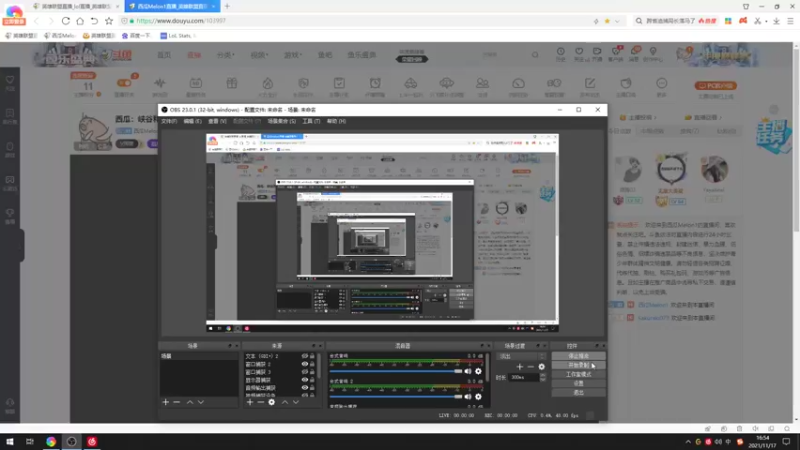Toggle visibility of 窗口捕获 2 source
The image size is (800, 450).
305,364
